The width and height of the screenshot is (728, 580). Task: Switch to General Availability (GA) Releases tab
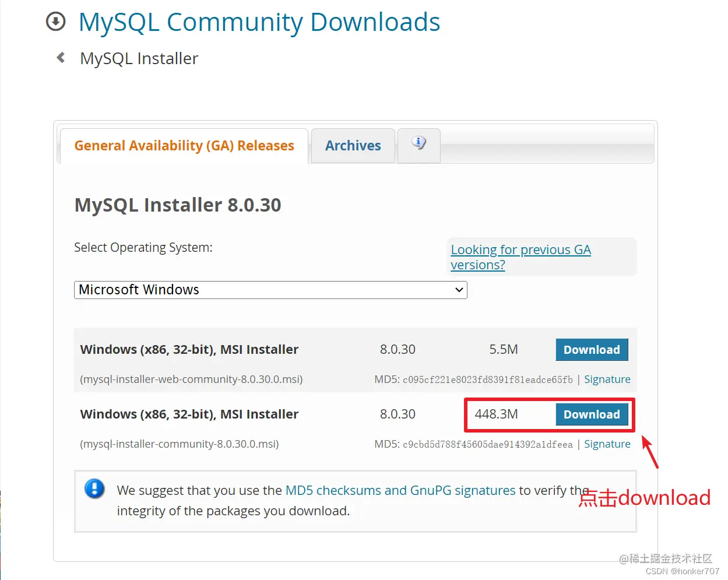tap(184, 146)
